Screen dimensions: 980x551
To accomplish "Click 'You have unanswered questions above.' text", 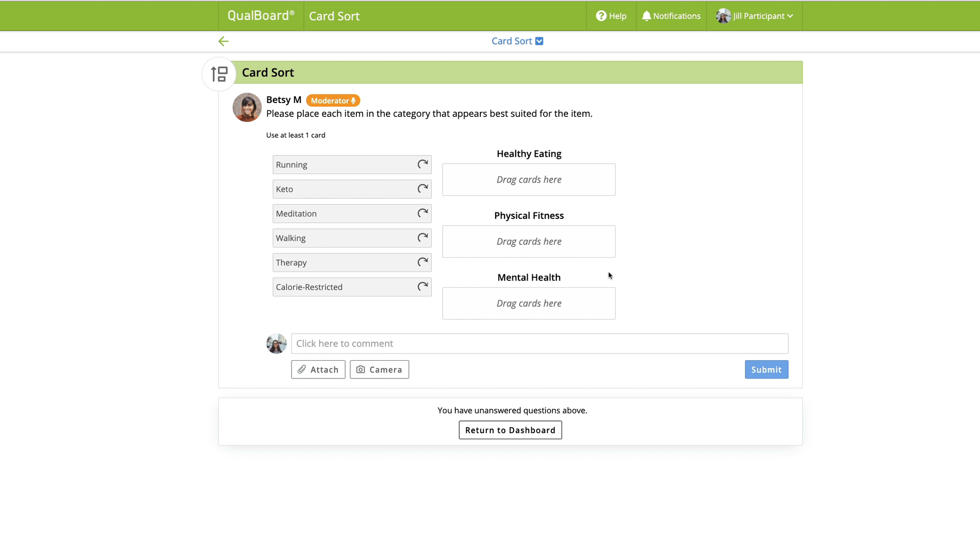I will [512, 410].
